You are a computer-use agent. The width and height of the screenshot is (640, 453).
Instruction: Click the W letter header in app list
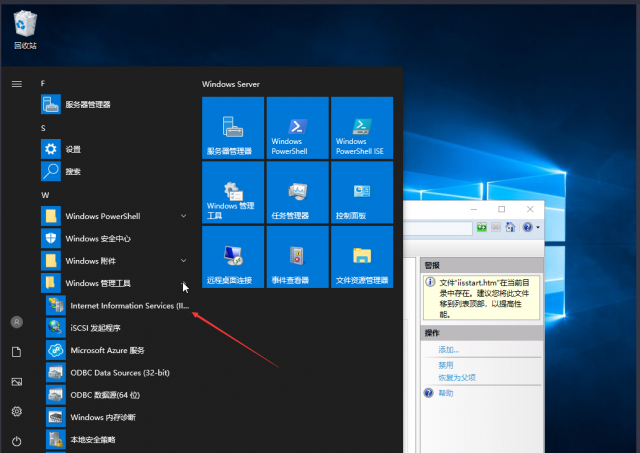(x=45, y=195)
